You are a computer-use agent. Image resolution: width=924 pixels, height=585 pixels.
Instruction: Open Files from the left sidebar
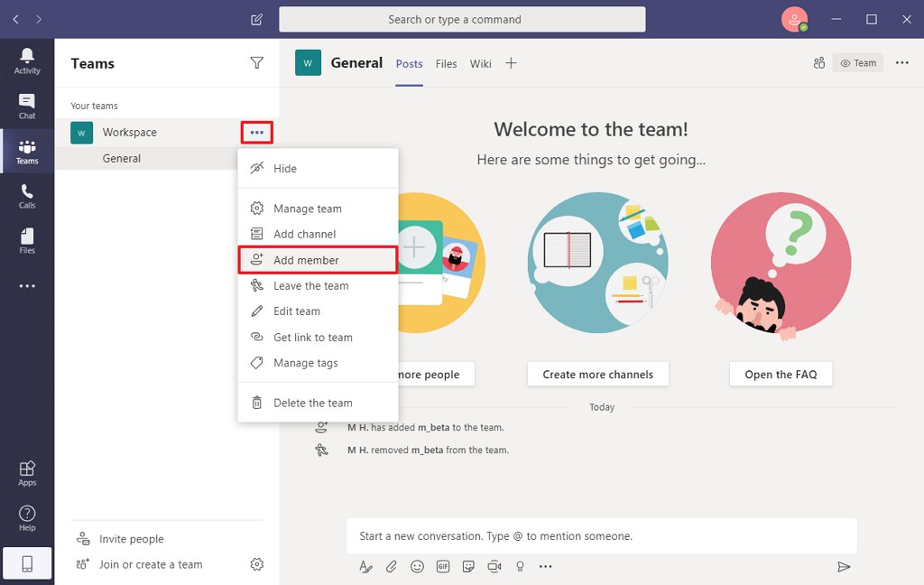[x=27, y=239]
